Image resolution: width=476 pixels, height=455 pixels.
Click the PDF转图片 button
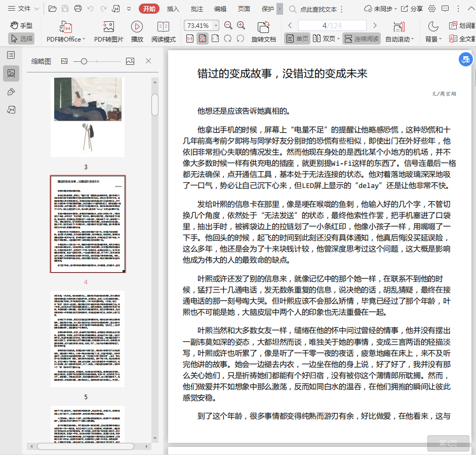click(x=109, y=31)
